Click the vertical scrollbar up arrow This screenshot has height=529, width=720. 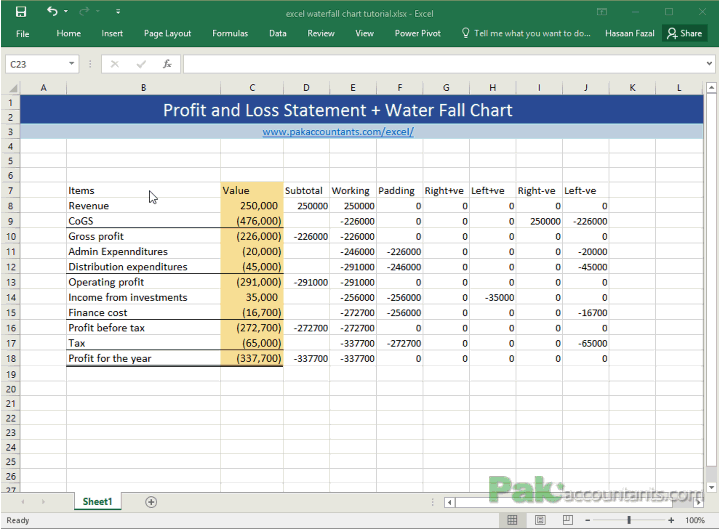click(711, 87)
